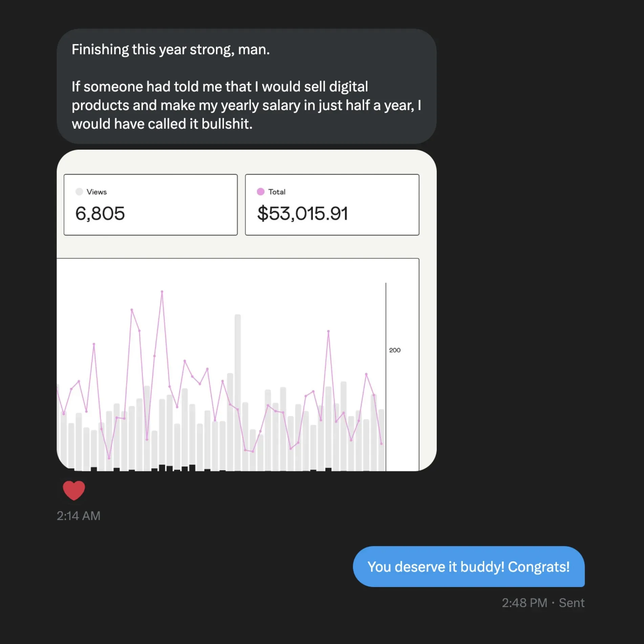Select the "You deserve it buddy! Congrats!" bubble

pyautogui.click(x=469, y=566)
